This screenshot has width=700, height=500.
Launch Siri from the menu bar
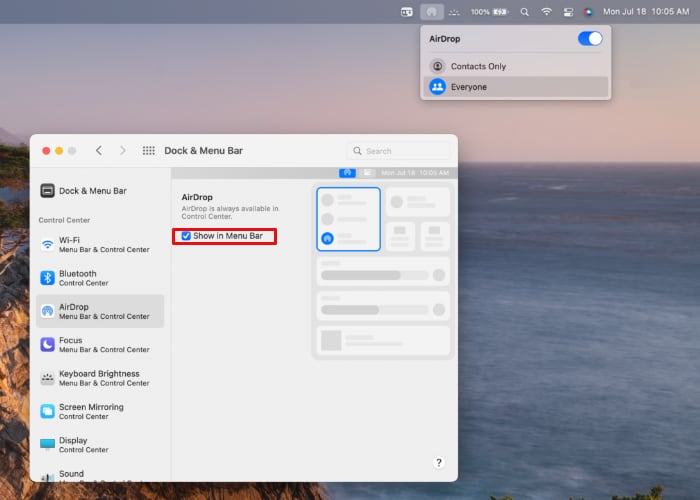(588, 12)
